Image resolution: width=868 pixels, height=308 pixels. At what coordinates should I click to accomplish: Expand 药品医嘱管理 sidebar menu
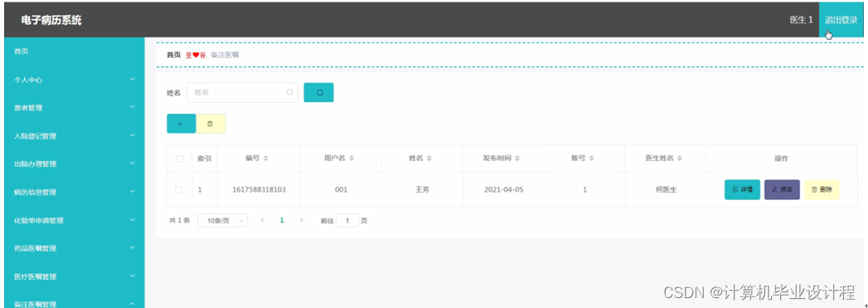coord(74,248)
